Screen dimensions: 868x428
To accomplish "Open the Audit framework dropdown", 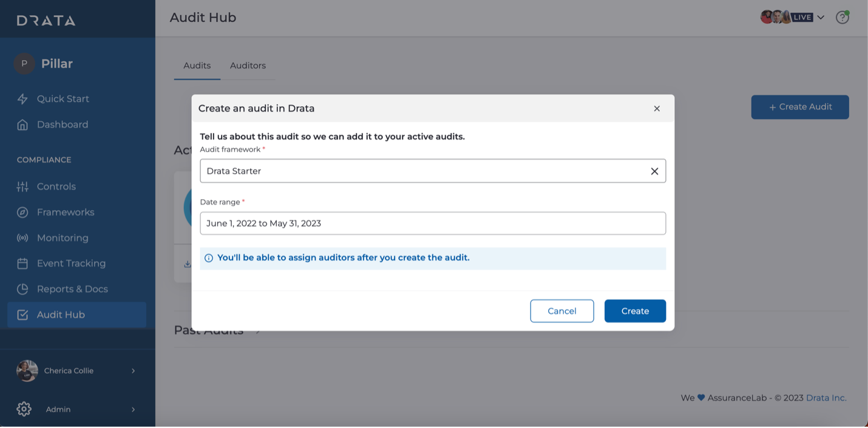I will coord(425,171).
